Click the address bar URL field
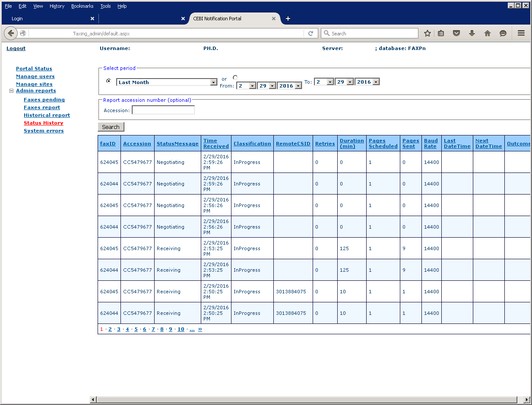This screenshot has width=532, height=405. [166, 33]
